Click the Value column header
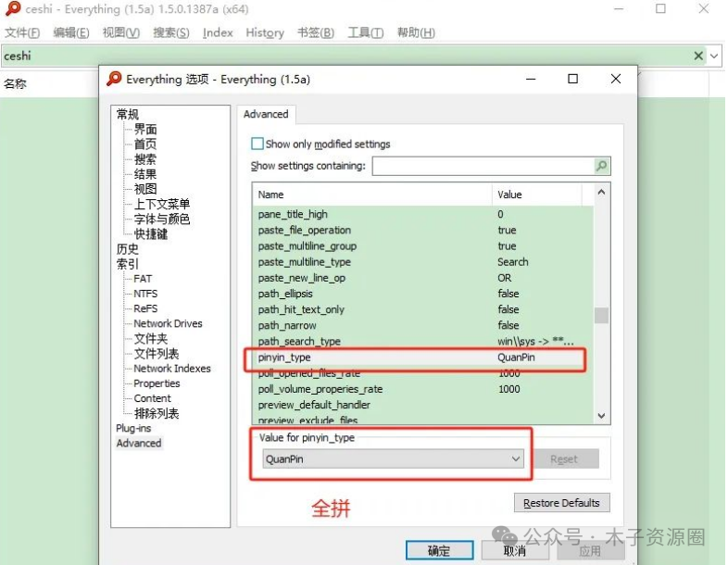This screenshot has height=565, width=728. pos(536,195)
